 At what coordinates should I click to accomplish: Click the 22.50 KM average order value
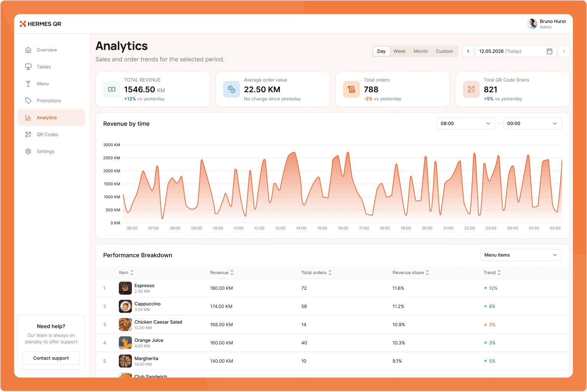(x=262, y=89)
